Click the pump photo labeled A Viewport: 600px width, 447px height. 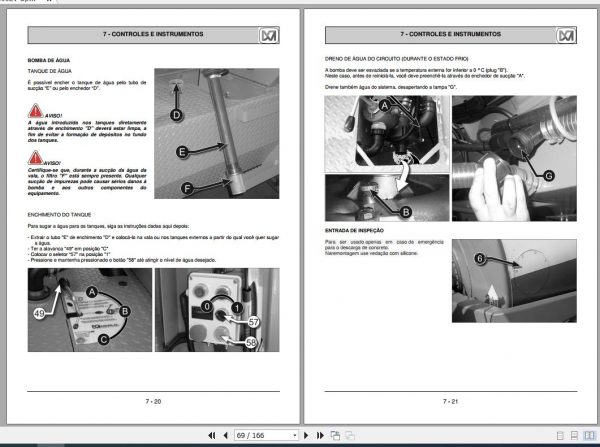click(x=387, y=134)
